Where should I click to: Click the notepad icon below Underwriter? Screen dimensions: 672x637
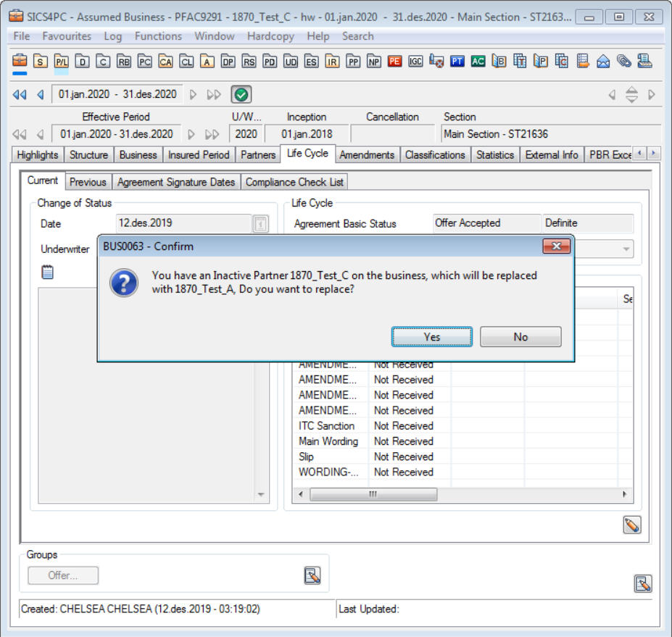[x=48, y=272]
